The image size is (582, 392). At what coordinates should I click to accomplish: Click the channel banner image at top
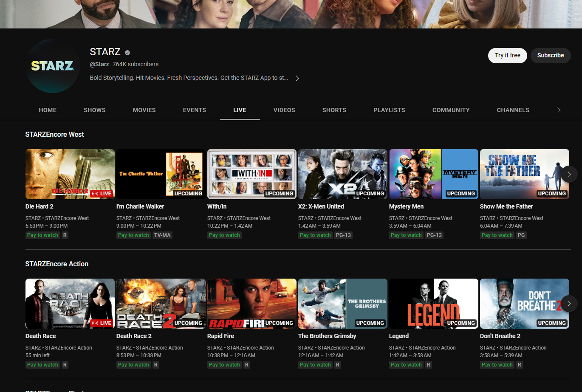click(291, 14)
